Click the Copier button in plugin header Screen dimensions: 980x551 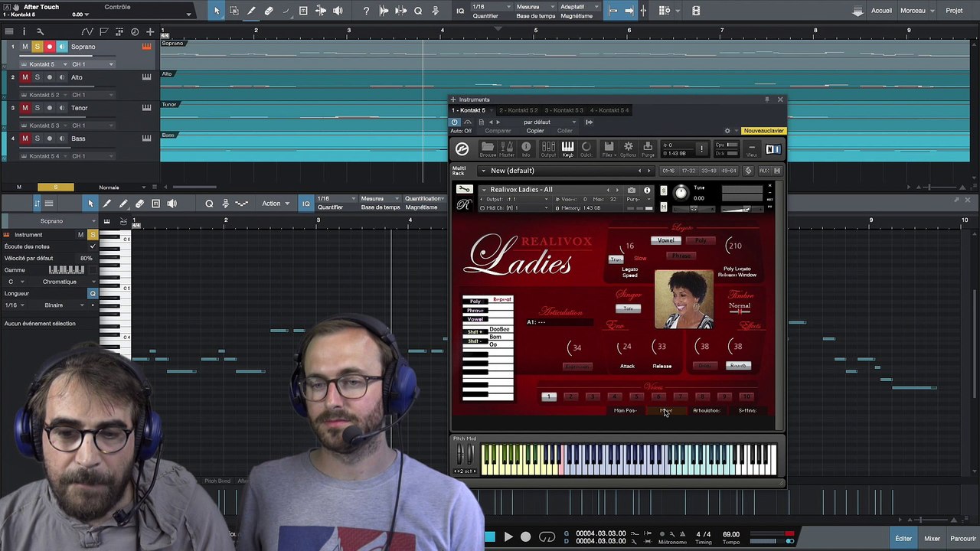(x=535, y=131)
